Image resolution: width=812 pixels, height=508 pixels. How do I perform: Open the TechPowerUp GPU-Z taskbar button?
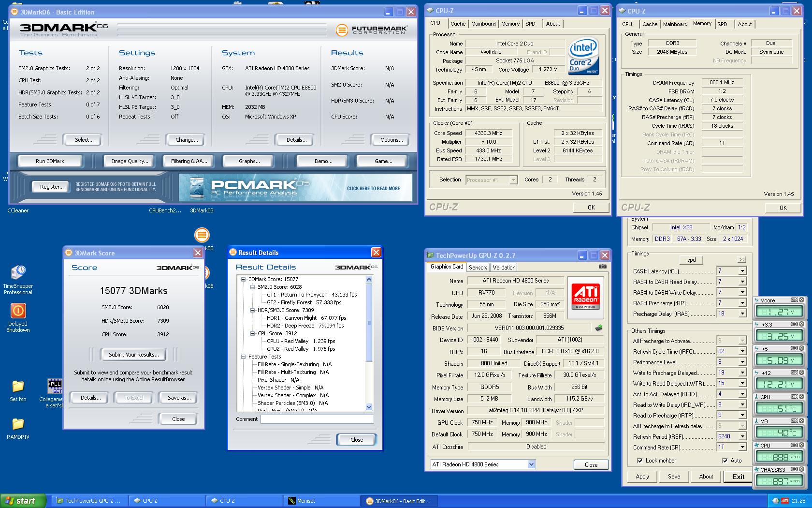[89, 501]
